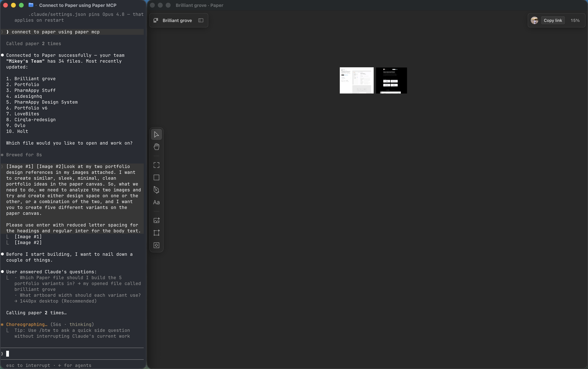588x369 pixels.
Task: Select the Pen tool
Action: (156, 190)
